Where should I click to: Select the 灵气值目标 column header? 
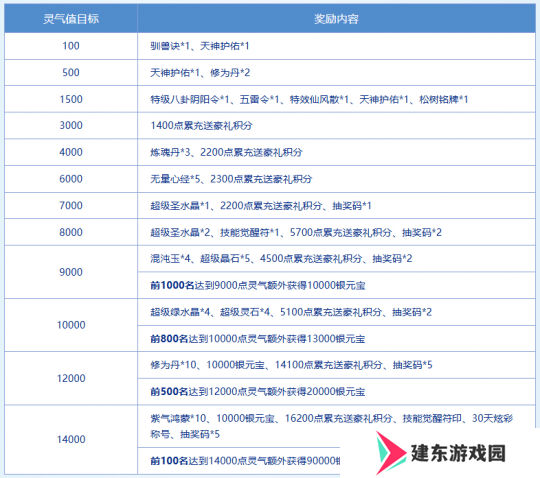(x=71, y=19)
